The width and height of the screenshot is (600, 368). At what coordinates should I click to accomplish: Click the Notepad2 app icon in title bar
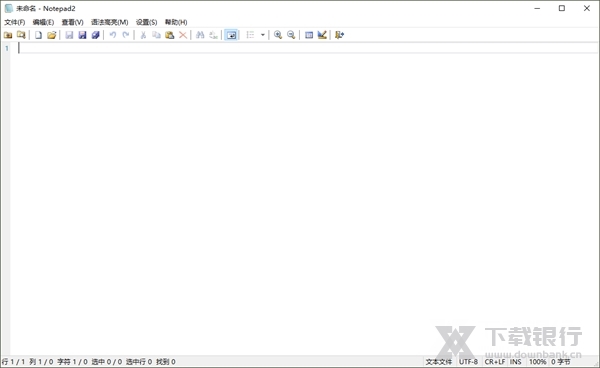pyautogui.click(x=8, y=8)
